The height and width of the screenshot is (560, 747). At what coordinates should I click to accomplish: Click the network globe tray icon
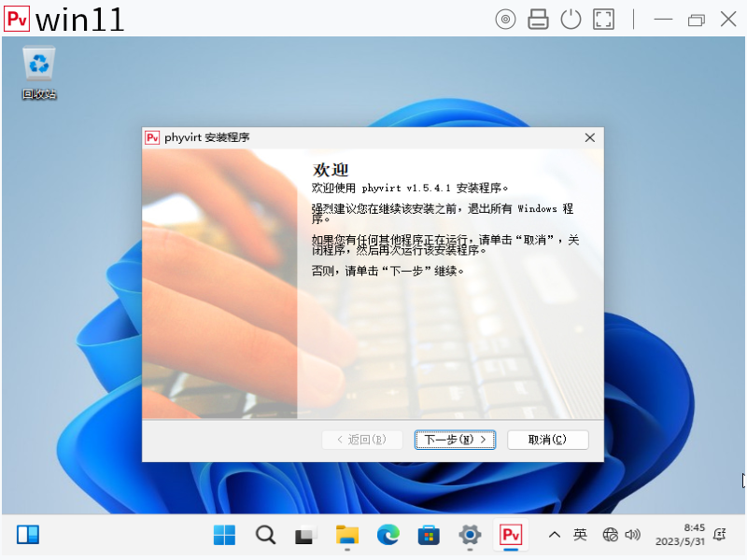[611, 535]
